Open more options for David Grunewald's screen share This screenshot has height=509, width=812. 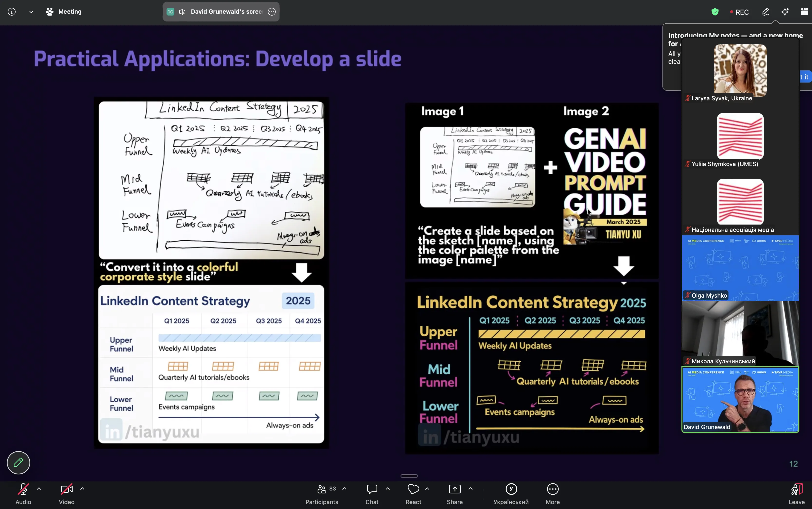click(272, 12)
